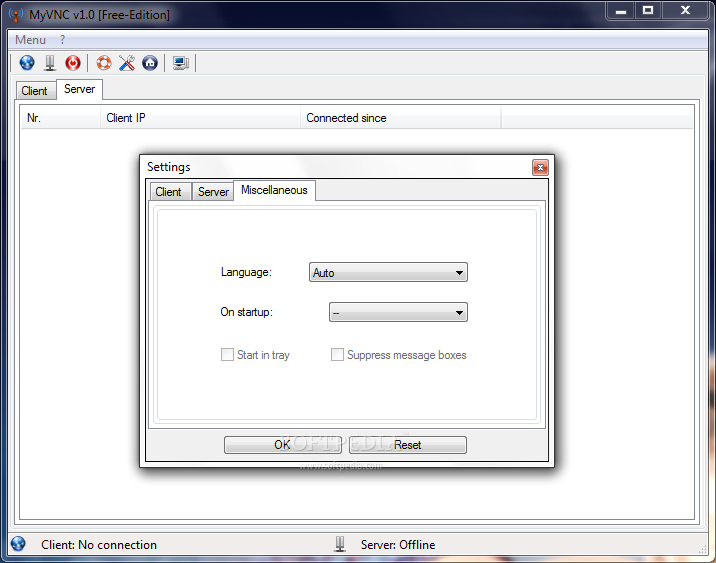Open the question mark help menu
This screenshot has height=563, width=716.
(63, 40)
